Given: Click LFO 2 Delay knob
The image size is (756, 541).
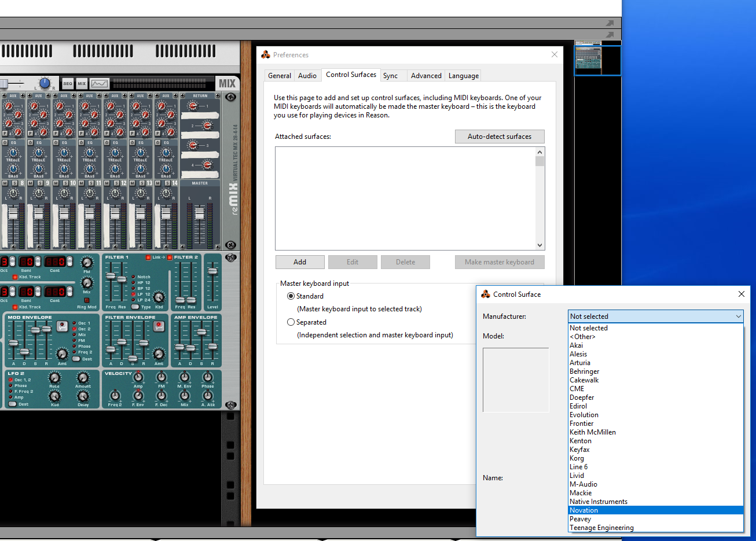Looking at the screenshot, I should click(83, 396).
